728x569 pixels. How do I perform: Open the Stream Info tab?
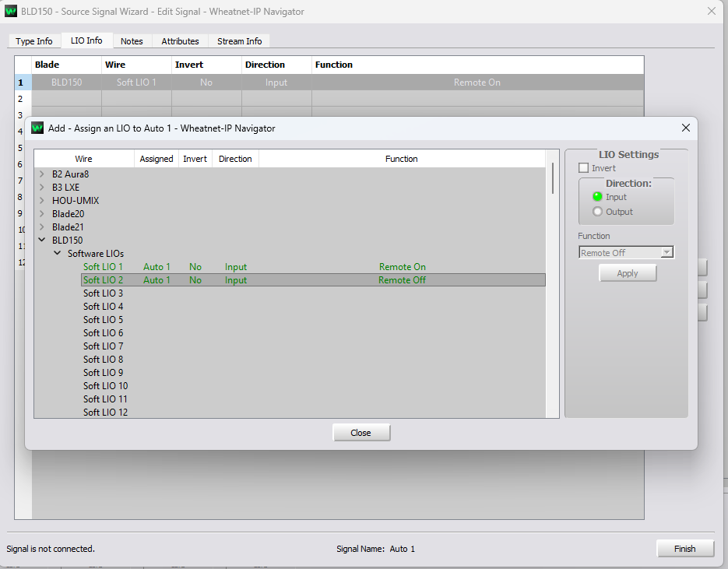(240, 40)
